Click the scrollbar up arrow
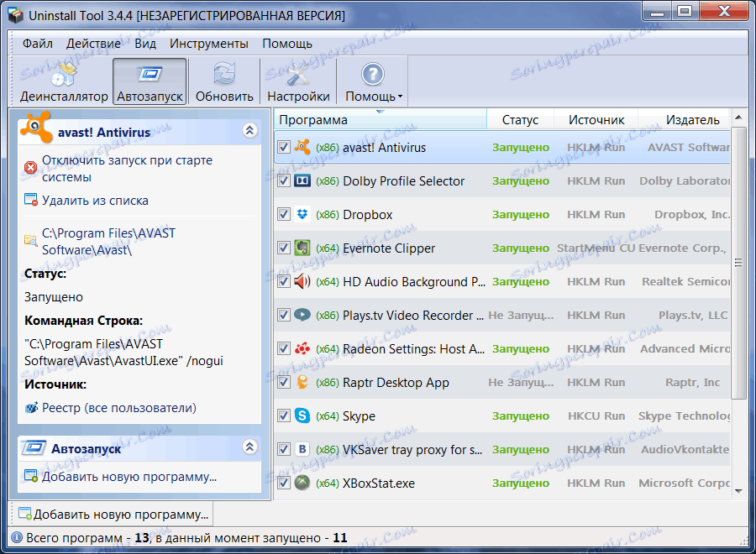 point(738,118)
